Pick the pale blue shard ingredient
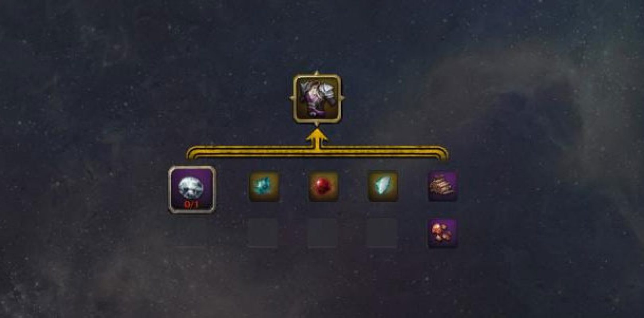 (383, 186)
